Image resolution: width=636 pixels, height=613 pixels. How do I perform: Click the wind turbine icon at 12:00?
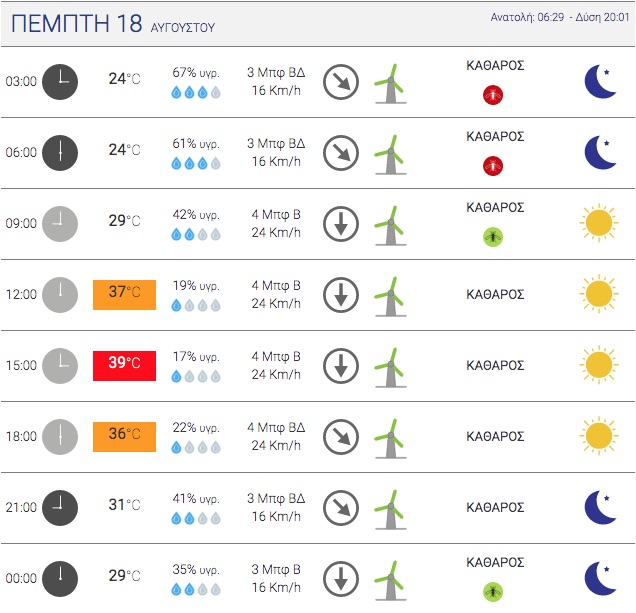click(390, 297)
